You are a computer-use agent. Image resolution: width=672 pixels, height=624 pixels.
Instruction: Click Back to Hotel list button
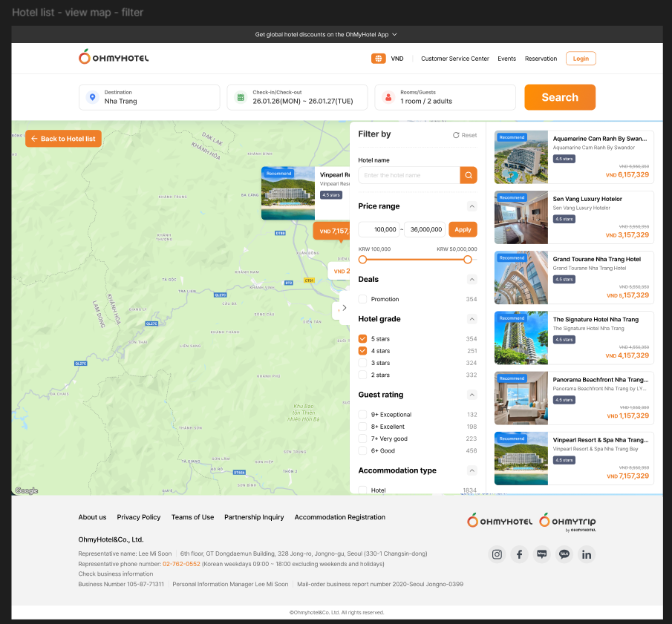[x=63, y=139]
